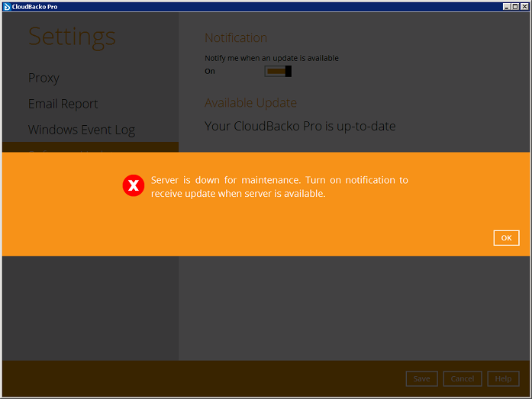532x399 pixels.
Task: Maximize the CloudBacko Pro window
Action: (x=514, y=6)
